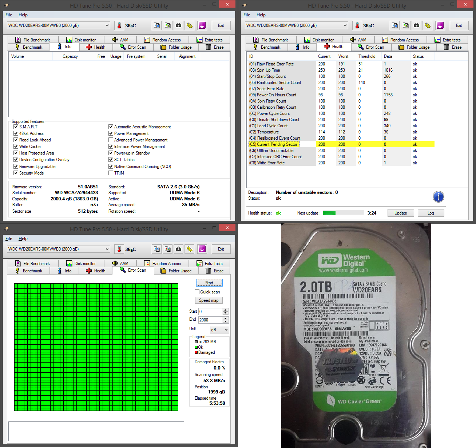Select the (C2) Temperature row
Viewport: 476px width, 448px height.
coord(341,132)
